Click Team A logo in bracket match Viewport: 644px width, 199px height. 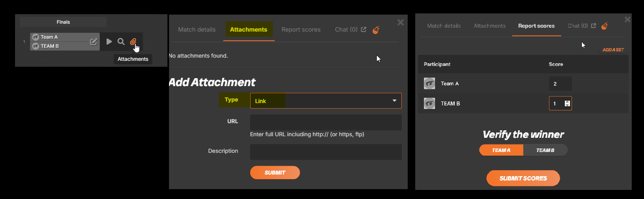click(35, 37)
